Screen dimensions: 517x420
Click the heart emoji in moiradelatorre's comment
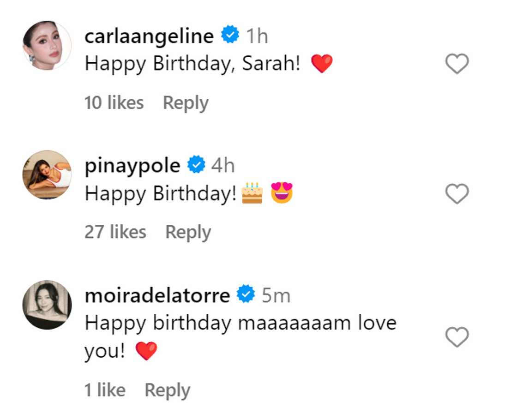click(x=147, y=351)
